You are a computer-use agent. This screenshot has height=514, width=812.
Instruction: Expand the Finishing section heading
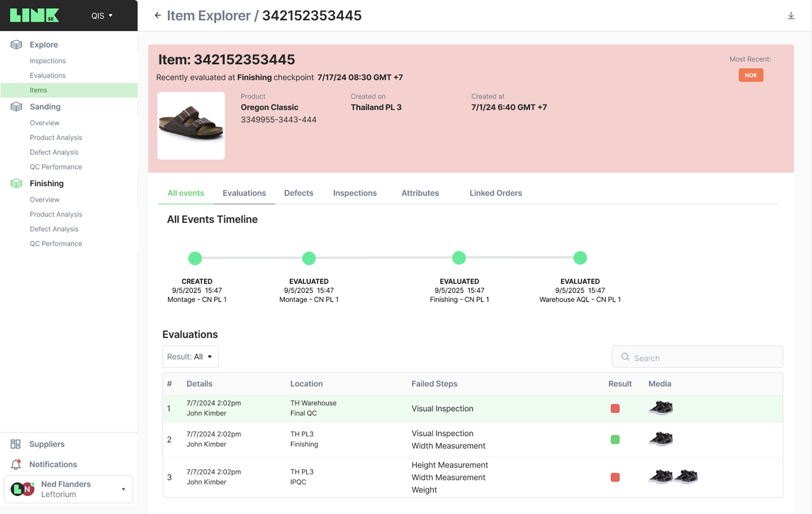click(x=47, y=183)
